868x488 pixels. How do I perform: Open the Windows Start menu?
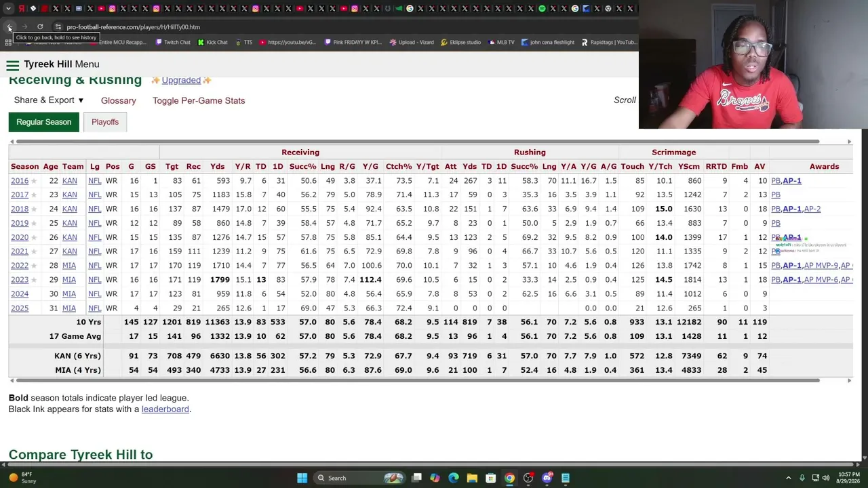point(302,478)
